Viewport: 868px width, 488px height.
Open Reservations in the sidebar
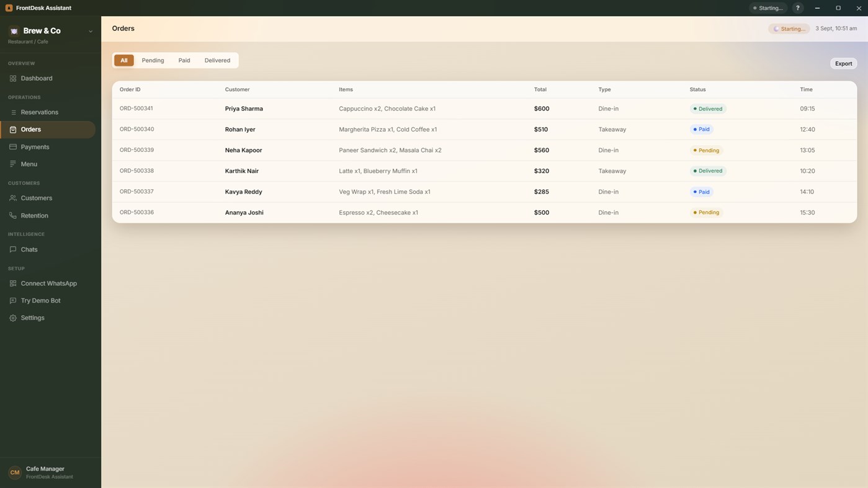[x=48, y=112]
